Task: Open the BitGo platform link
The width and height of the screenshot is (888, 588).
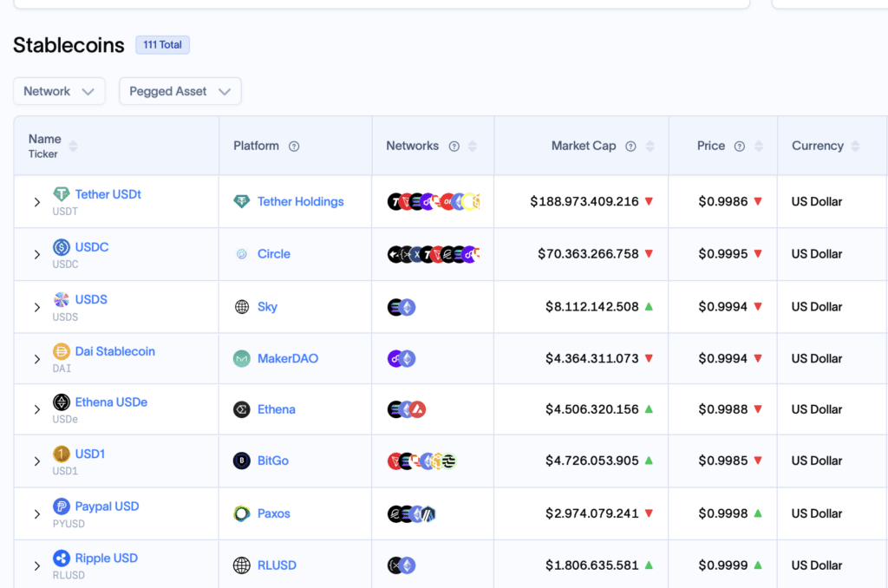Action: (273, 461)
